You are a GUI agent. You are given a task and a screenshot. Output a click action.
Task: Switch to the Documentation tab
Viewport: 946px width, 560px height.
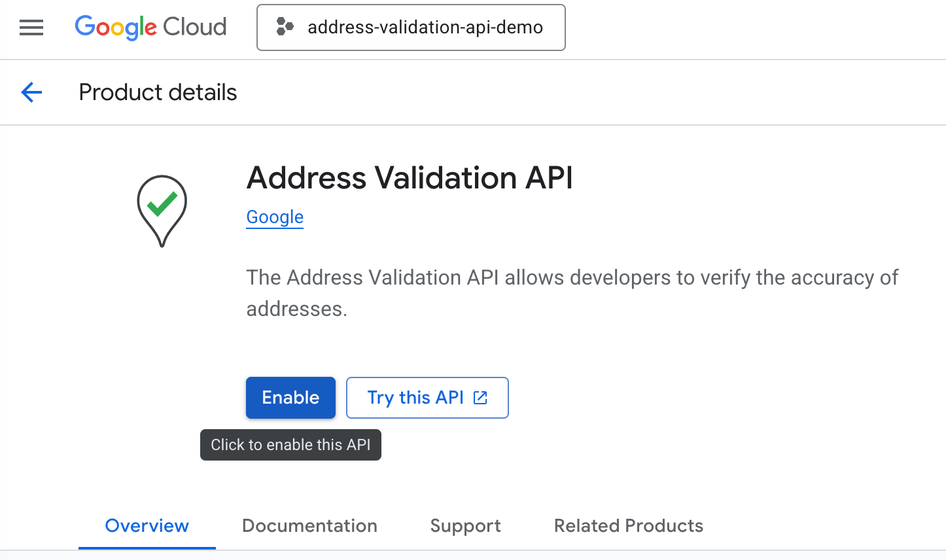(309, 525)
